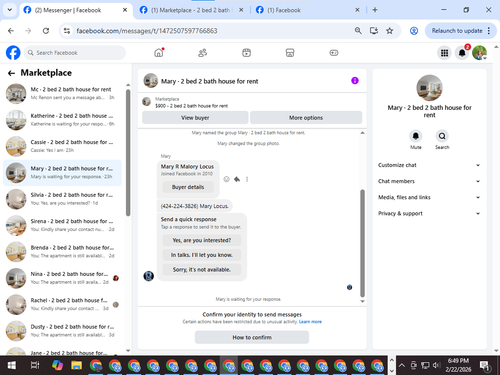
Task: Click the View buyer button
Action: point(195,118)
